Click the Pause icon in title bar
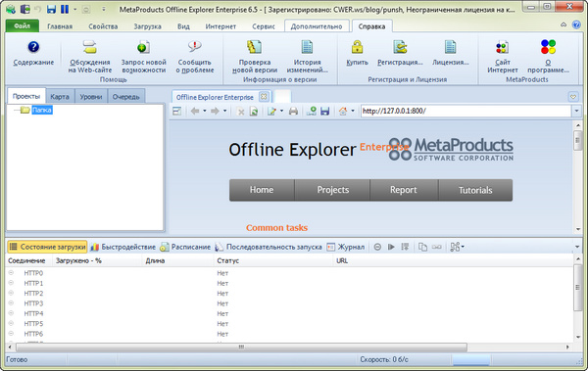The width and height of the screenshot is (588, 371). click(65, 9)
